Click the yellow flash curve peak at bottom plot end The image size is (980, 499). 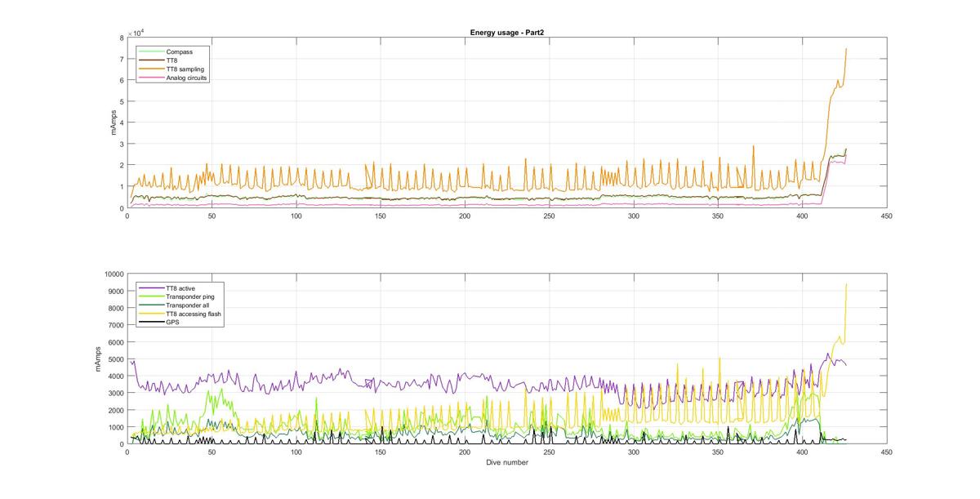[x=846, y=285]
